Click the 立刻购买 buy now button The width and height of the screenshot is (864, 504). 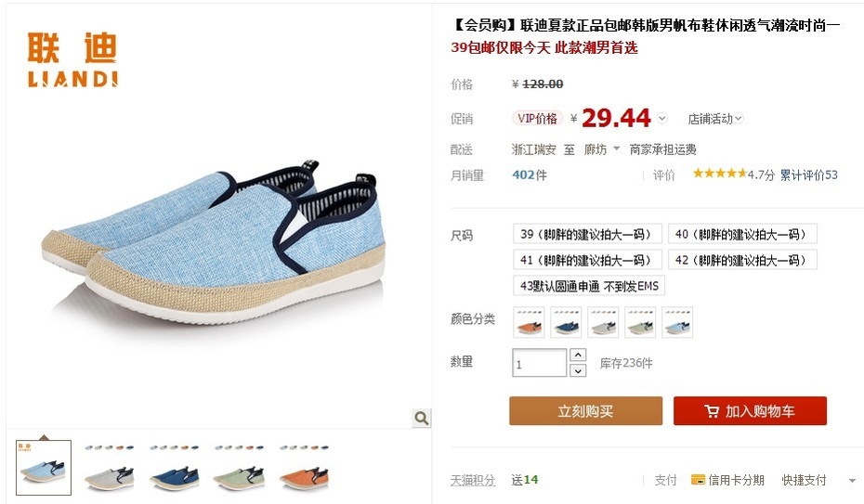click(x=585, y=411)
